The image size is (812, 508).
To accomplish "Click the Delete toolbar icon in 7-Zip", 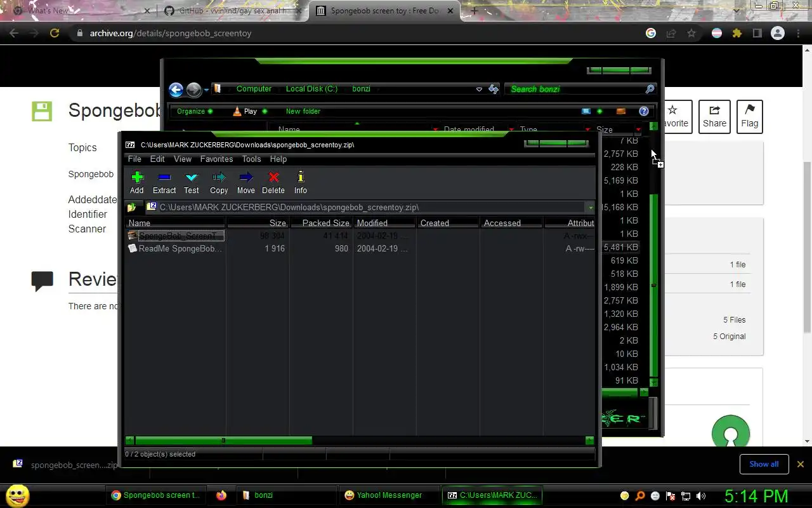I will pos(273,182).
